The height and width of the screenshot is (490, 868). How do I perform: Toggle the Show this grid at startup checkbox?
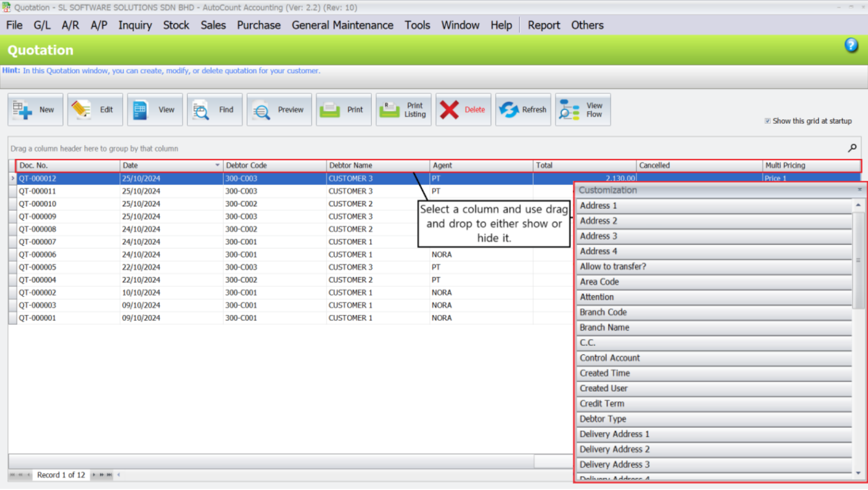(767, 121)
